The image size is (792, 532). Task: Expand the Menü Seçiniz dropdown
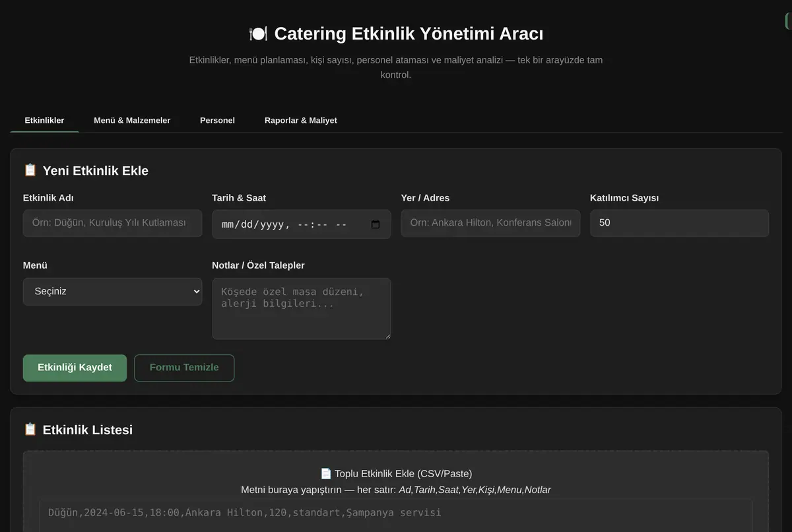pyautogui.click(x=113, y=292)
